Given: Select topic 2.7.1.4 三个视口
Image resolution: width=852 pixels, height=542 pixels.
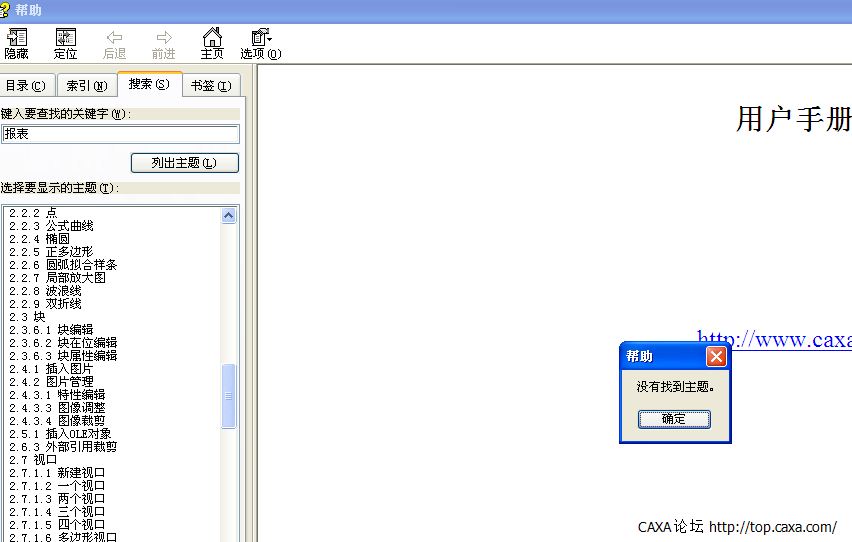Looking at the screenshot, I should coord(57,512).
